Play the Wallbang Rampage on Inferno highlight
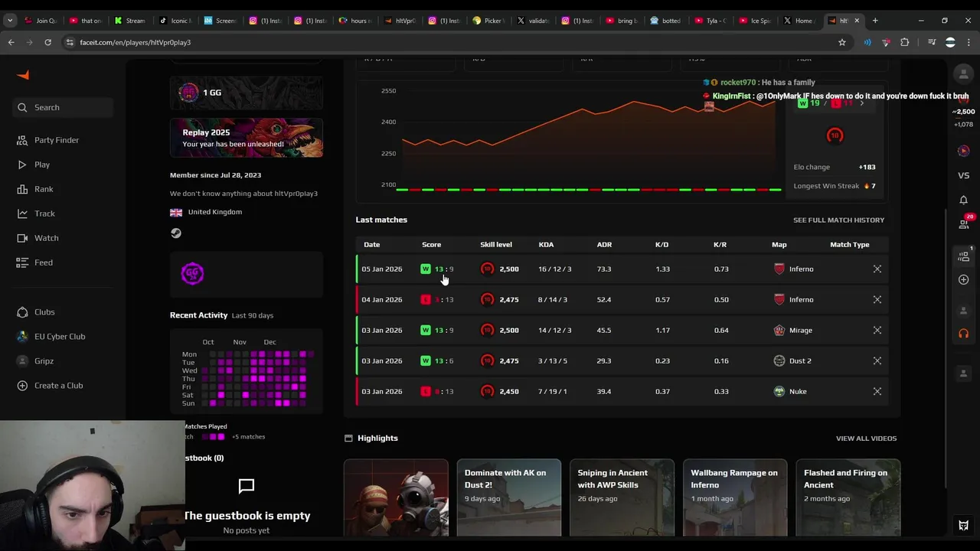The width and height of the screenshot is (980, 551). coord(735,498)
